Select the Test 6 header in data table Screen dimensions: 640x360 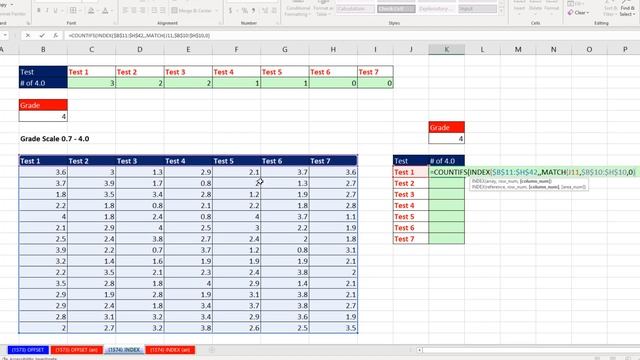pyautogui.click(x=284, y=161)
